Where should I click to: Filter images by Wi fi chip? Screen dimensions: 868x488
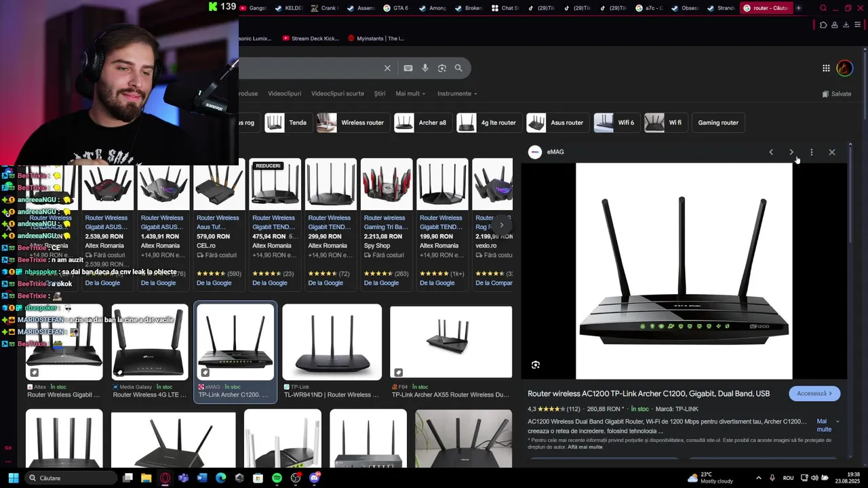pos(665,123)
